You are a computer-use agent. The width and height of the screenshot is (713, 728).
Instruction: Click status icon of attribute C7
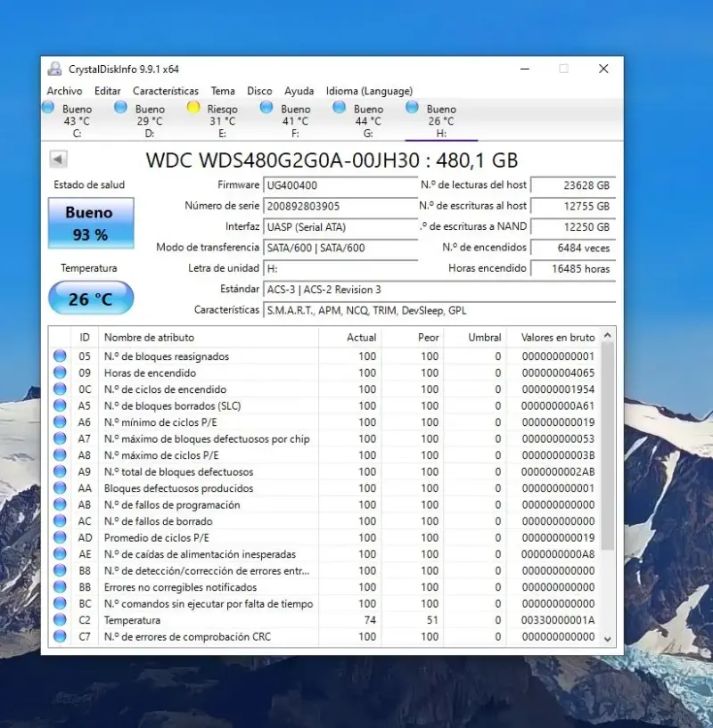pos(60,636)
